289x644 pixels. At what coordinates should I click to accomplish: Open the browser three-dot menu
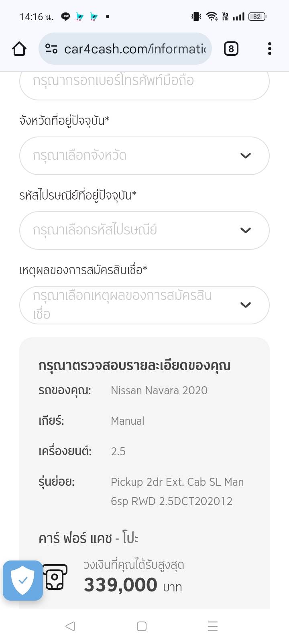coord(269,49)
